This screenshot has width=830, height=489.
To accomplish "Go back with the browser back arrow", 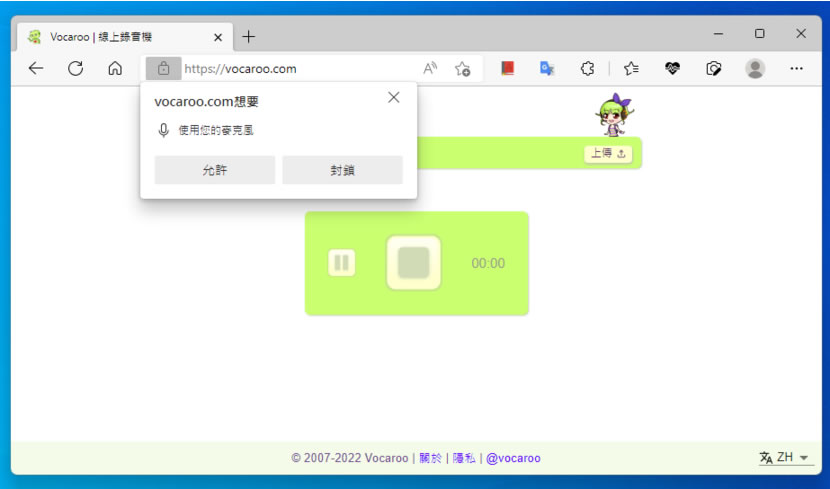I will [36, 68].
